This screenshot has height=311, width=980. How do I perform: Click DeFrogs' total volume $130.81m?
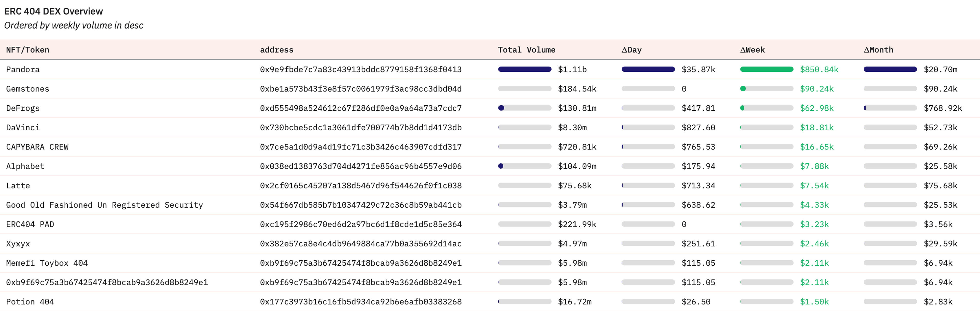(577, 108)
